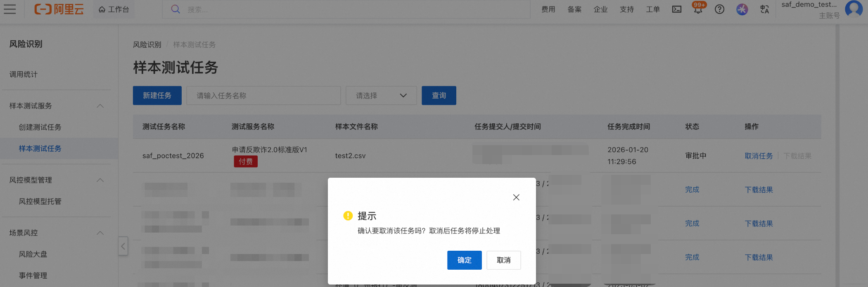
Task: Click the 付费 tag
Action: (x=246, y=162)
